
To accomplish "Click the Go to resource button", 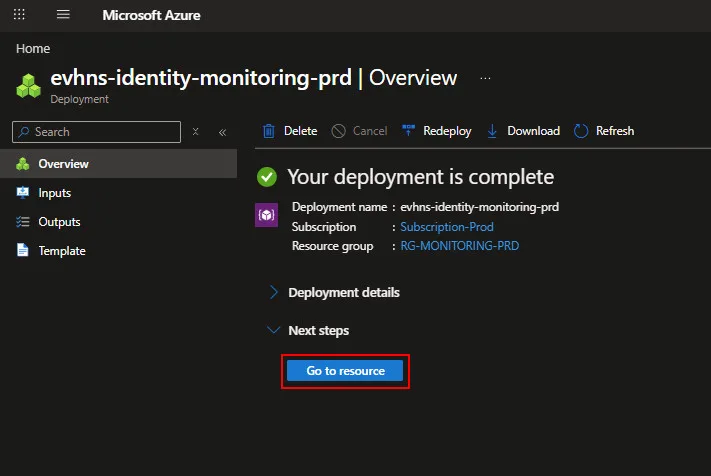I will (x=345, y=371).
